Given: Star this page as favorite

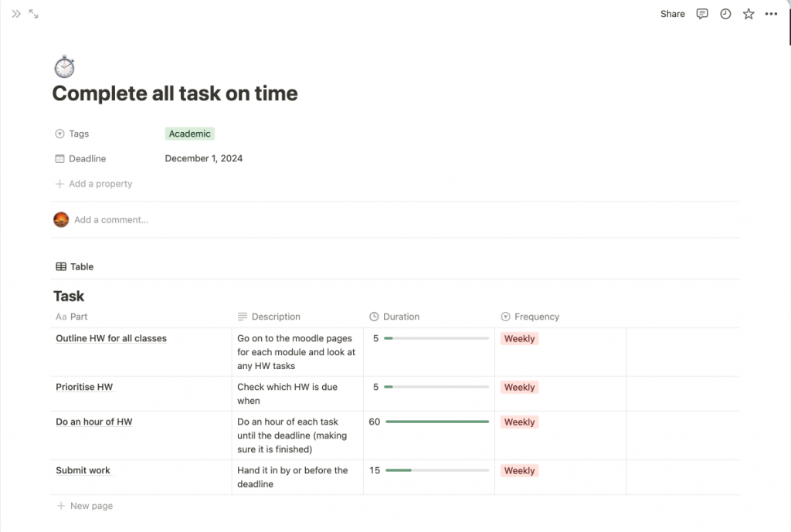Looking at the screenshot, I should click(x=749, y=14).
